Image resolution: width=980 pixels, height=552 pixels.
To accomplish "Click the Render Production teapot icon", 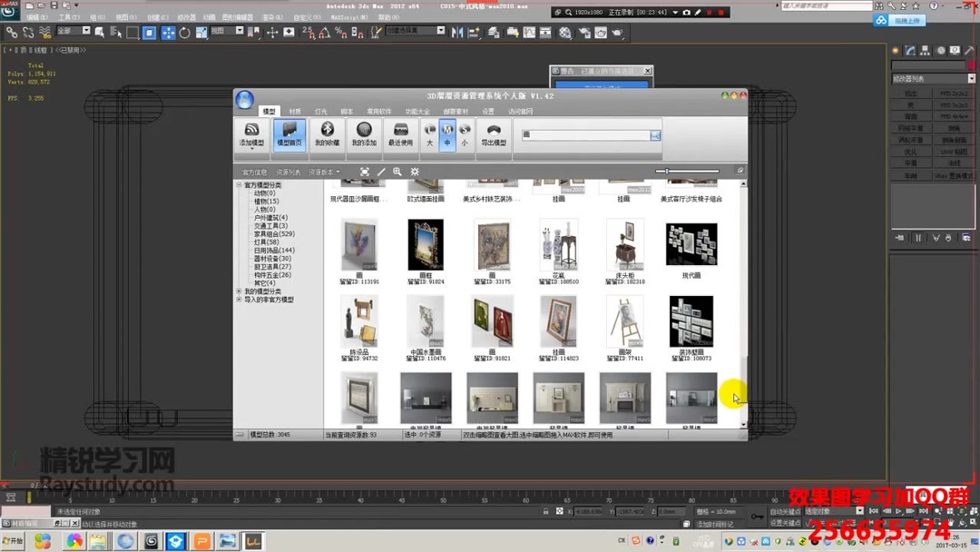I will point(617,33).
